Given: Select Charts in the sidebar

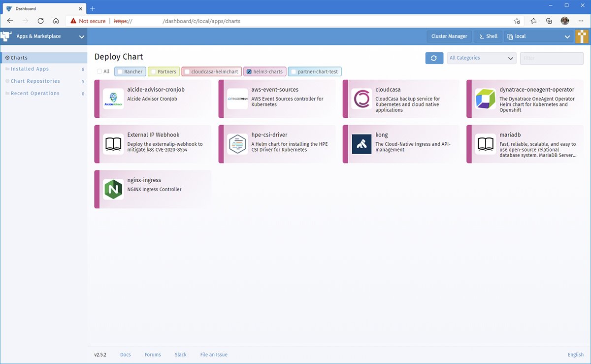Looking at the screenshot, I should tap(44, 58).
